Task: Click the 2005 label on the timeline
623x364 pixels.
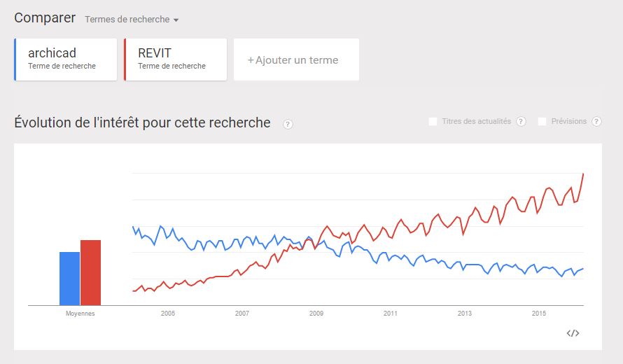Action: (x=168, y=314)
